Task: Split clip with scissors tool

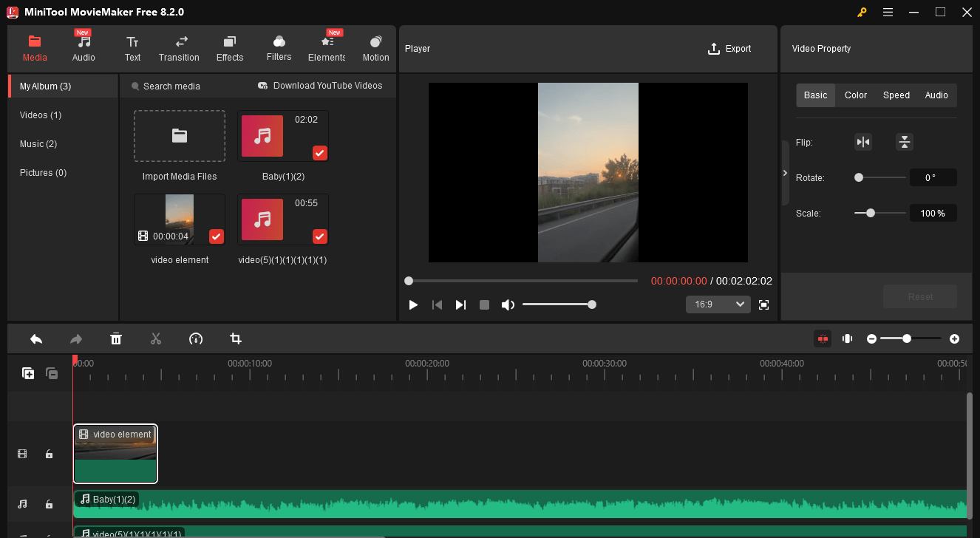Action: click(x=156, y=338)
